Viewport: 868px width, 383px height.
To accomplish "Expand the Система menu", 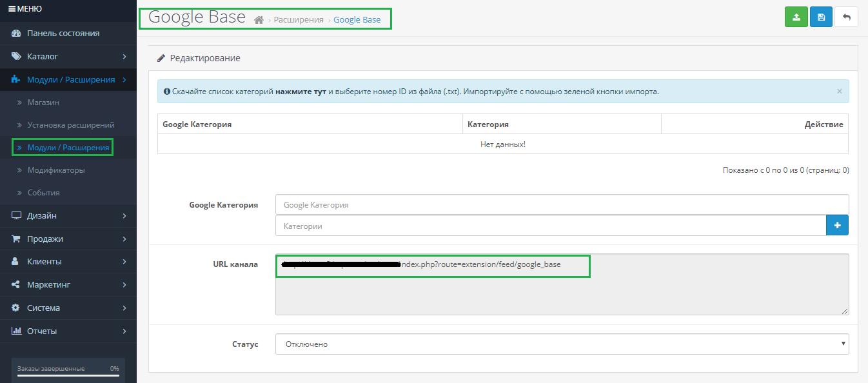I will (x=68, y=308).
